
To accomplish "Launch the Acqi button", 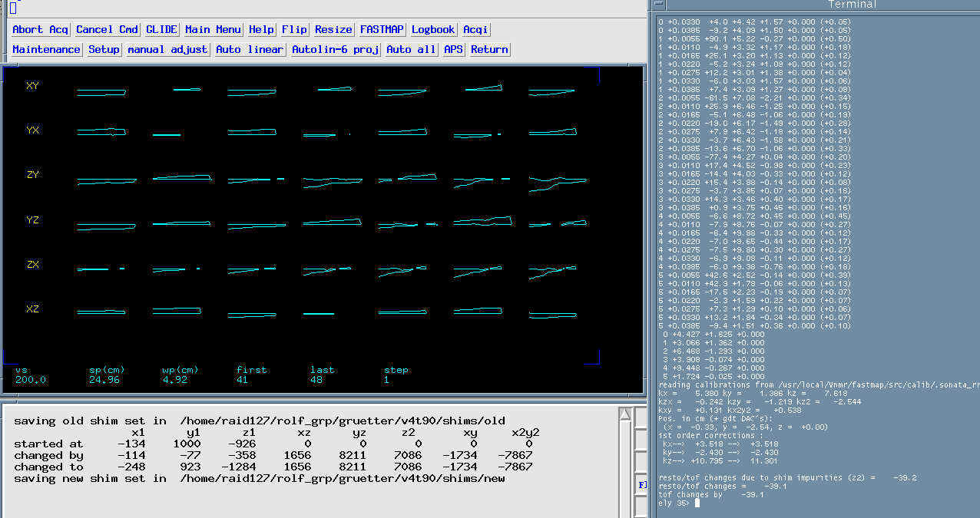I will click(475, 29).
